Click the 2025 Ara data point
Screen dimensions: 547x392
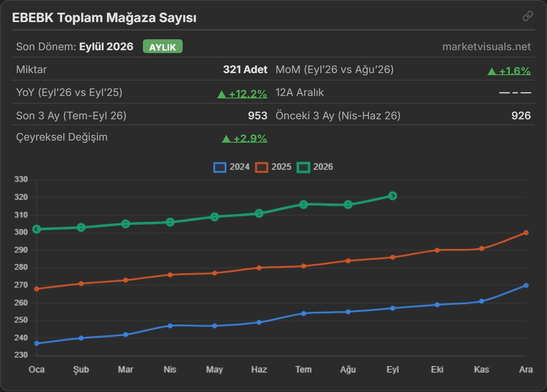pos(526,233)
